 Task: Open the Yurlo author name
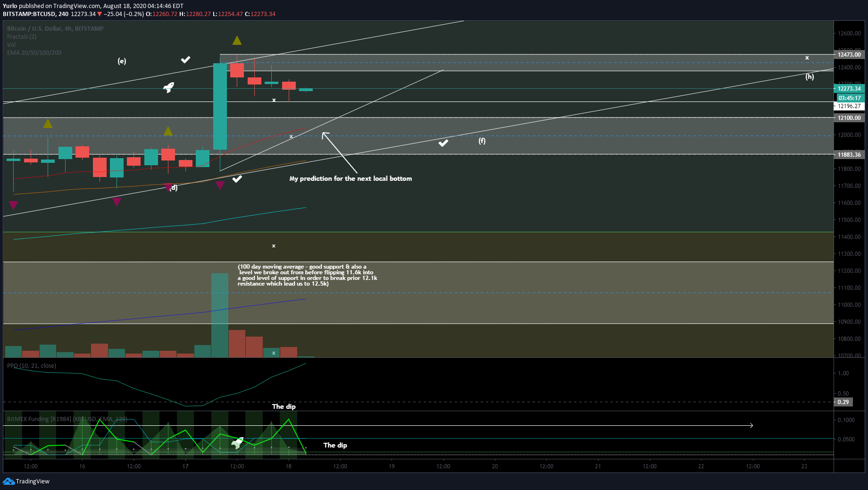click(x=10, y=6)
